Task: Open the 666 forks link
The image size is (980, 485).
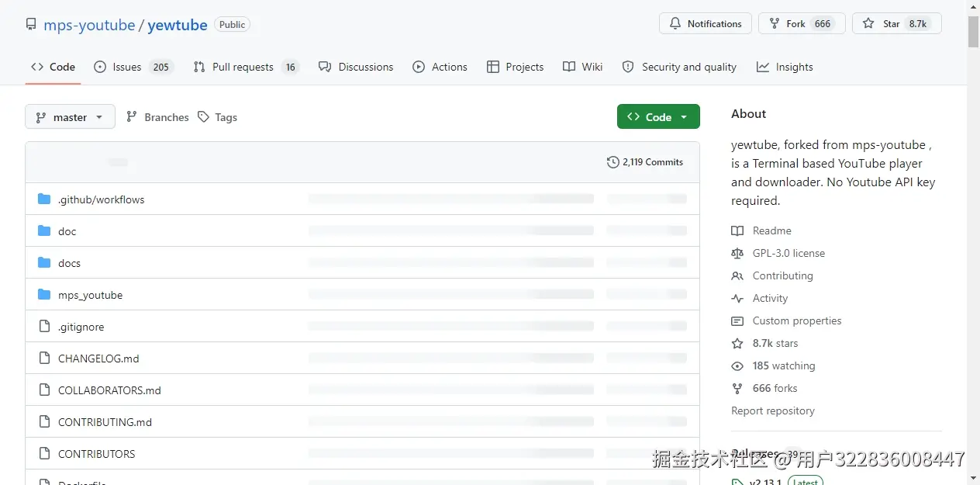Action: 775,388
